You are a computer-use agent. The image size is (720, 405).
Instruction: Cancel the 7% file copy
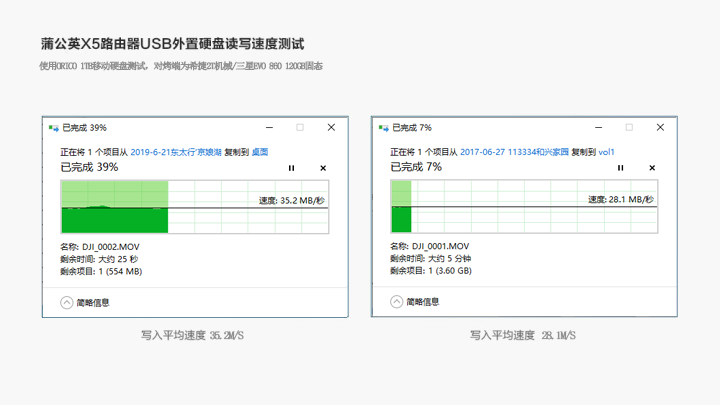point(652,168)
